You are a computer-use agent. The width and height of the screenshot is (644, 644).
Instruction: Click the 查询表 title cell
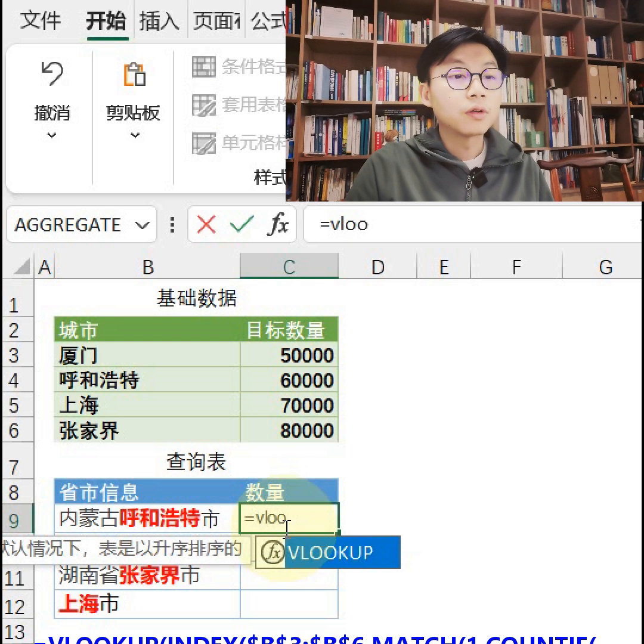(x=196, y=461)
